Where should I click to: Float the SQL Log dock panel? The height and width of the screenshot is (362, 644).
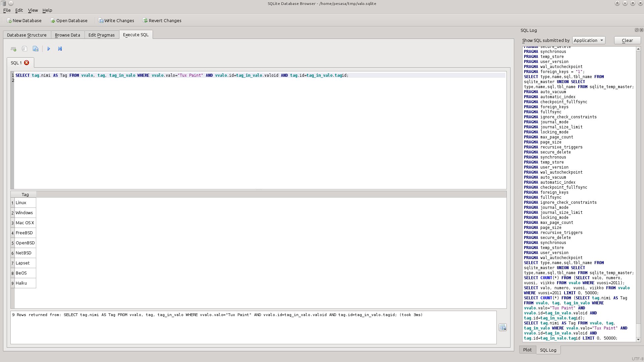point(637,30)
